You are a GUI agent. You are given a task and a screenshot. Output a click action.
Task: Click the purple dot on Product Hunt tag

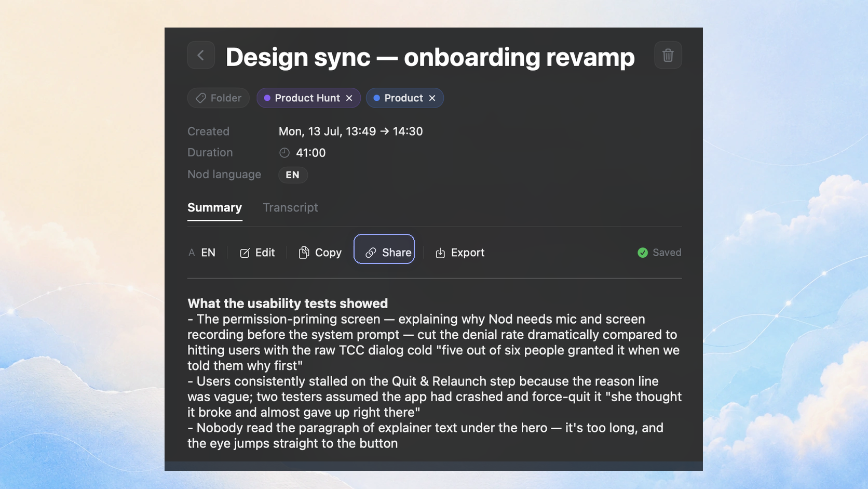(x=267, y=98)
